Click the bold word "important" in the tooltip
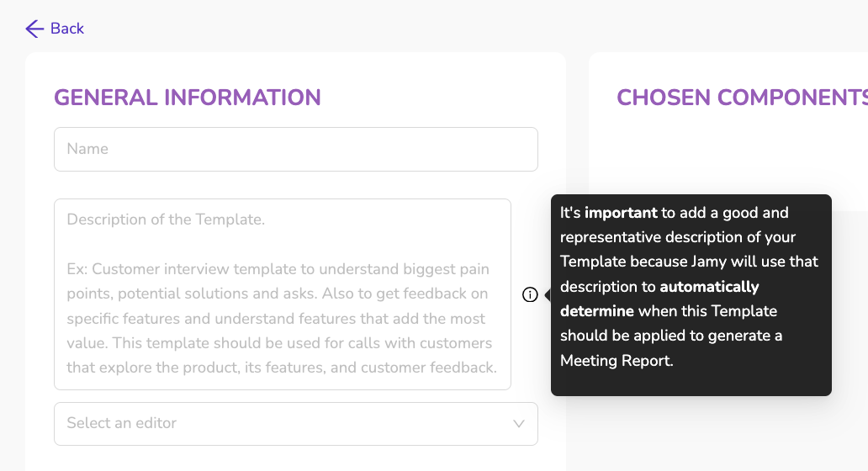The width and height of the screenshot is (868, 471). tap(621, 213)
